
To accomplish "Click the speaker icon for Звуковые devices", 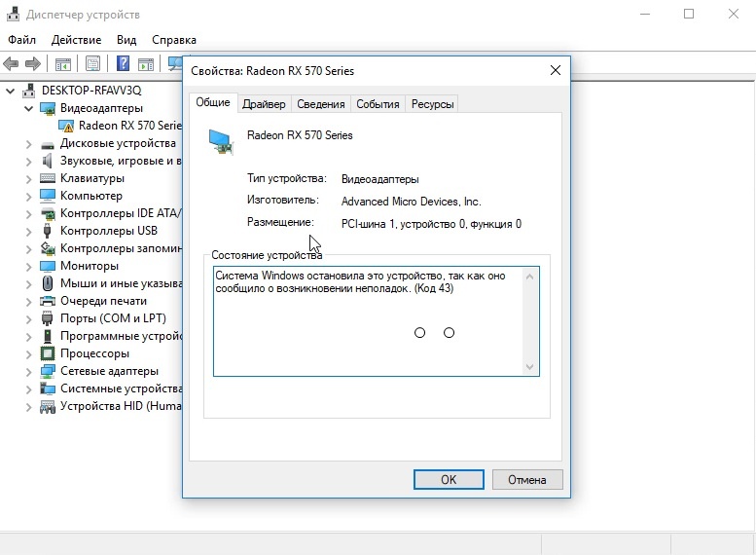I will point(48,161).
